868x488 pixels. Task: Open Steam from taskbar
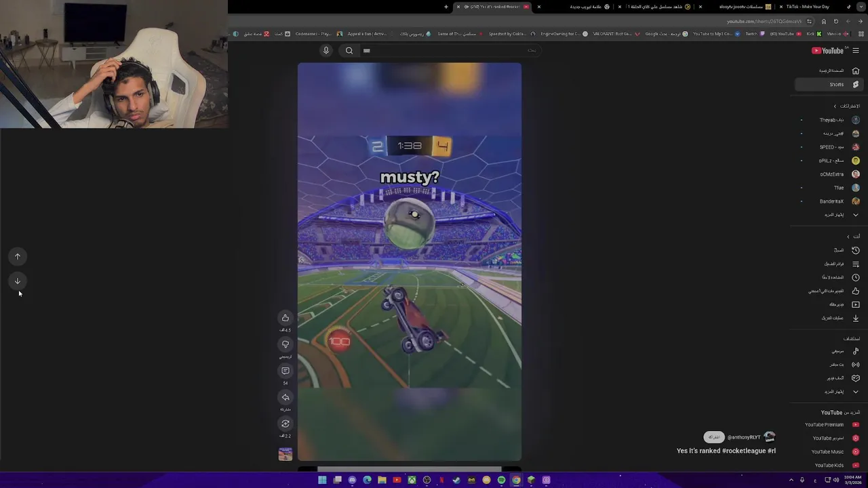tap(456, 480)
